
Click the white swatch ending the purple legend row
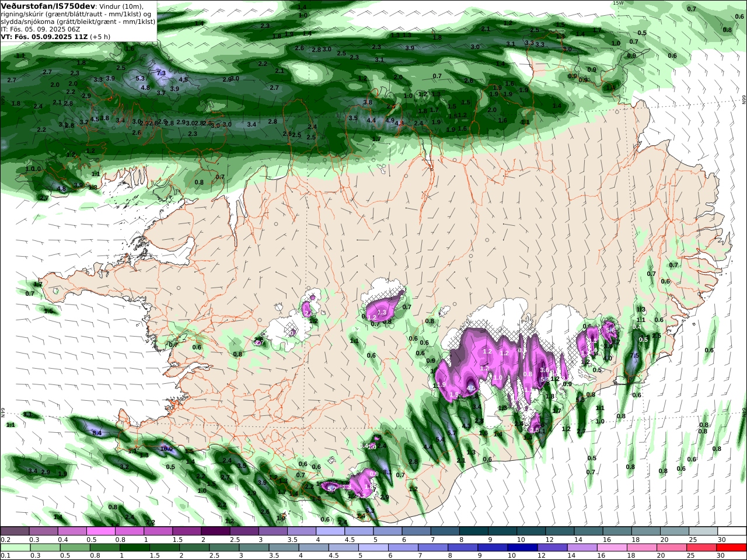(731, 531)
